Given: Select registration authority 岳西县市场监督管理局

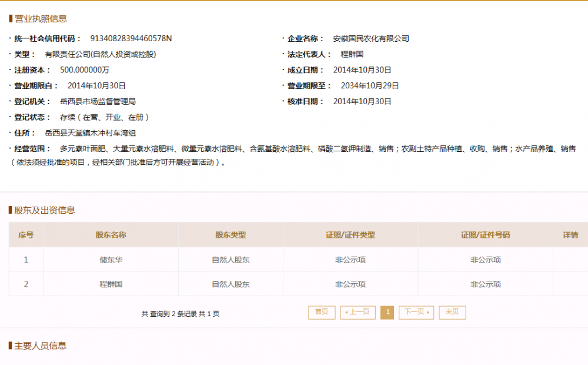Looking at the screenshot, I should pyautogui.click(x=98, y=102).
